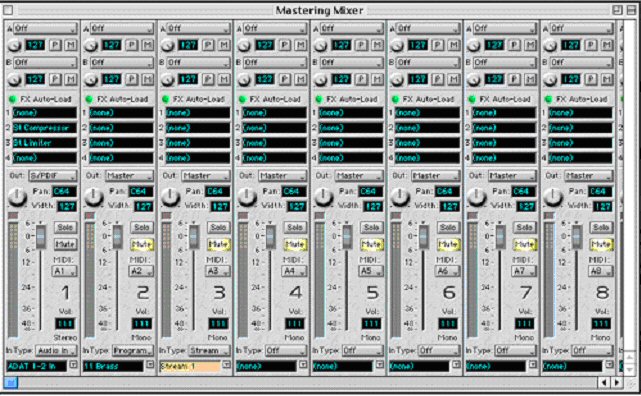
Task: Open the source picker arrow beside ADAT 1-2 In
Action: pos(73,364)
